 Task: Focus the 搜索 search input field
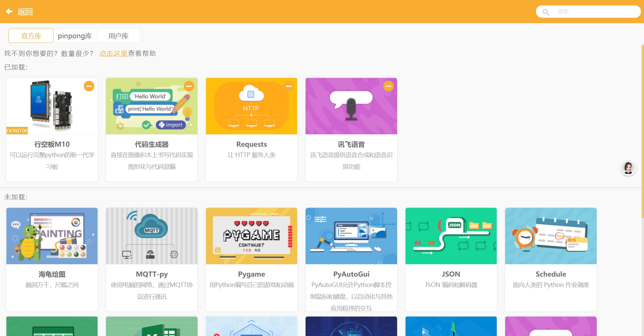(x=588, y=12)
